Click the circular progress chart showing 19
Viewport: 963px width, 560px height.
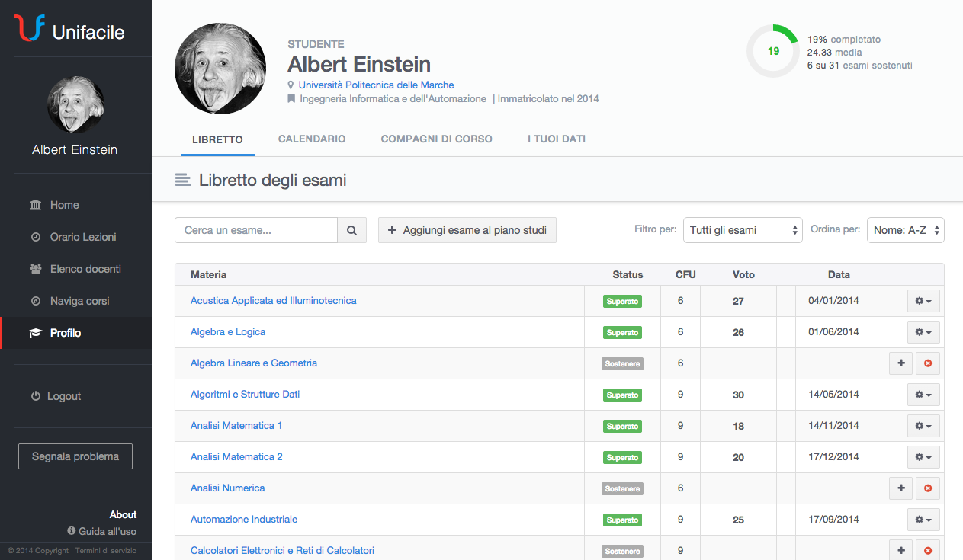(772, 51)
